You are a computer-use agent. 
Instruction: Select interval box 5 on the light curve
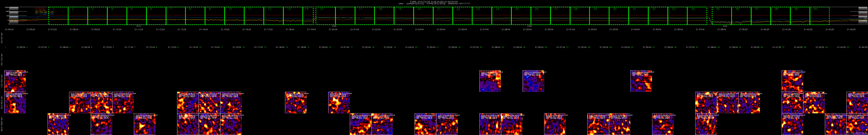137,16
